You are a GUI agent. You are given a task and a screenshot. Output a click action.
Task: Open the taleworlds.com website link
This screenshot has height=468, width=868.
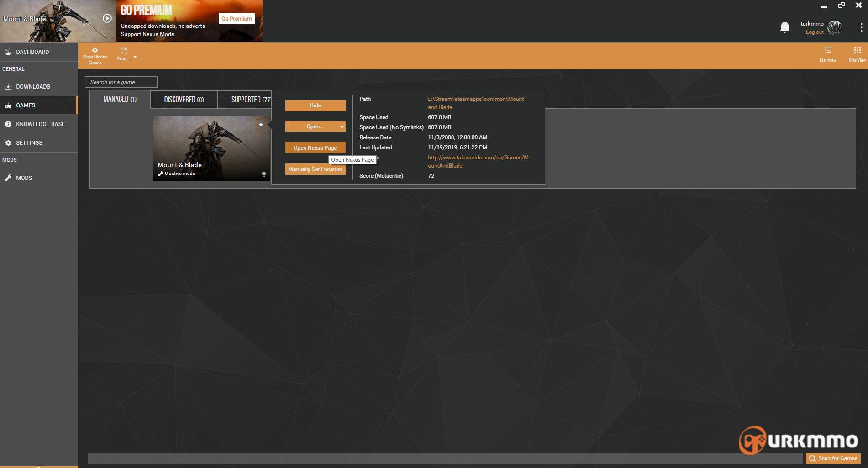478,162
